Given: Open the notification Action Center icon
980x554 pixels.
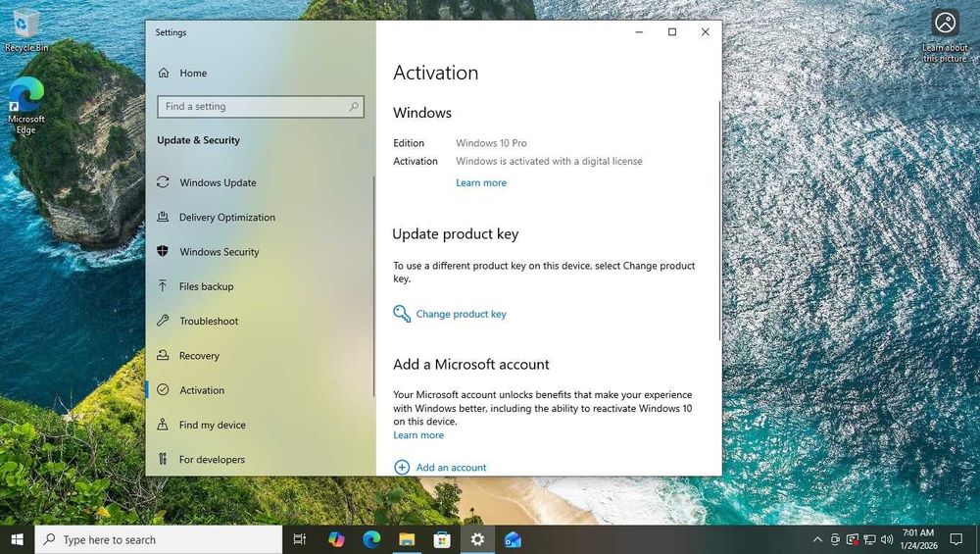Looking at the screenshot, I should (956, 539).
